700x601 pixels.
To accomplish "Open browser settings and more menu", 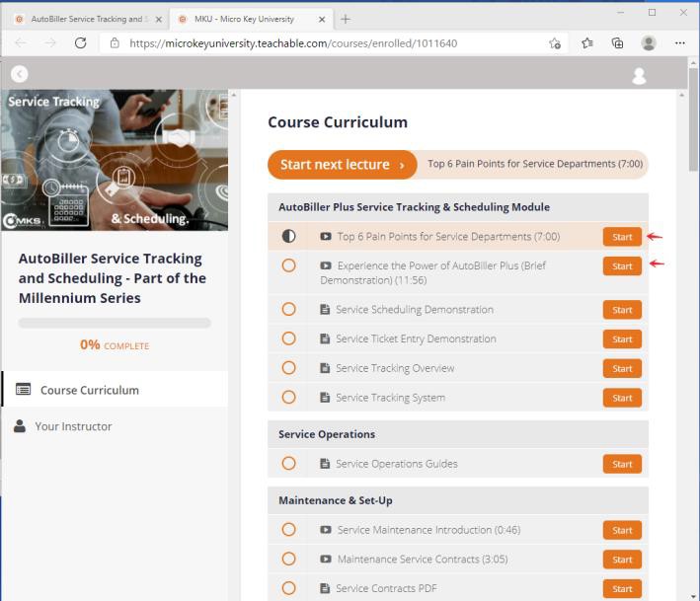I will point(679,43).
